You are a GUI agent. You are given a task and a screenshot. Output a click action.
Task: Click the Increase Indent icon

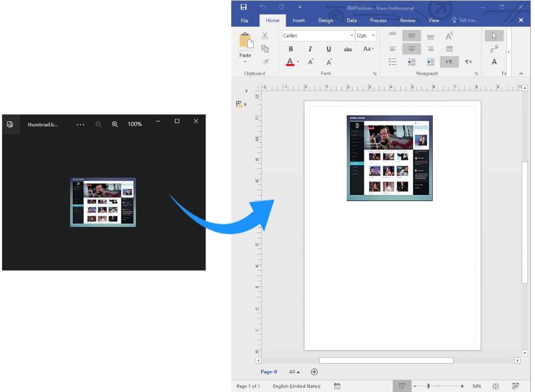pos(431,62)
